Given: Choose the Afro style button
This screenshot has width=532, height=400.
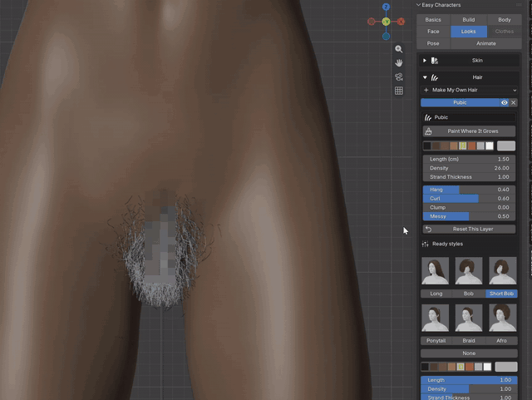Looking at the screenshot, I should 501,341.
